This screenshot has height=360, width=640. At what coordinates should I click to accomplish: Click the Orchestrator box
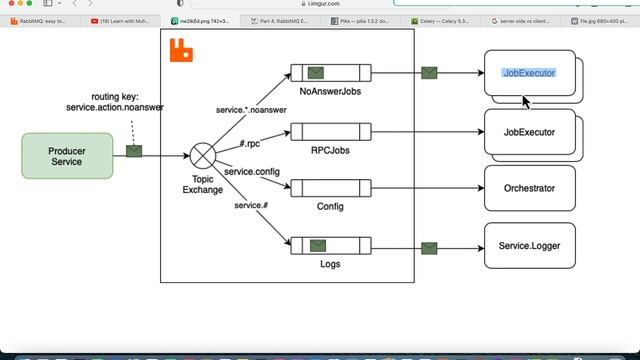coord(530,188)
